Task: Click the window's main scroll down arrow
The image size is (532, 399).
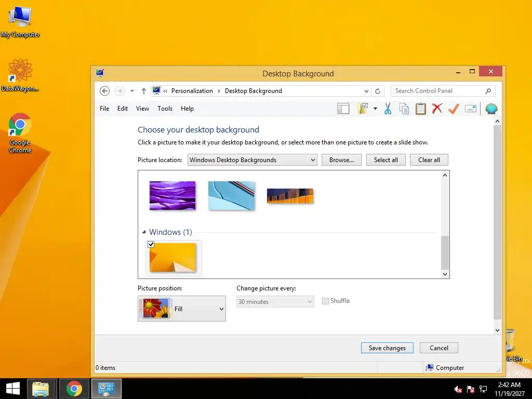Action: point(497,330)
